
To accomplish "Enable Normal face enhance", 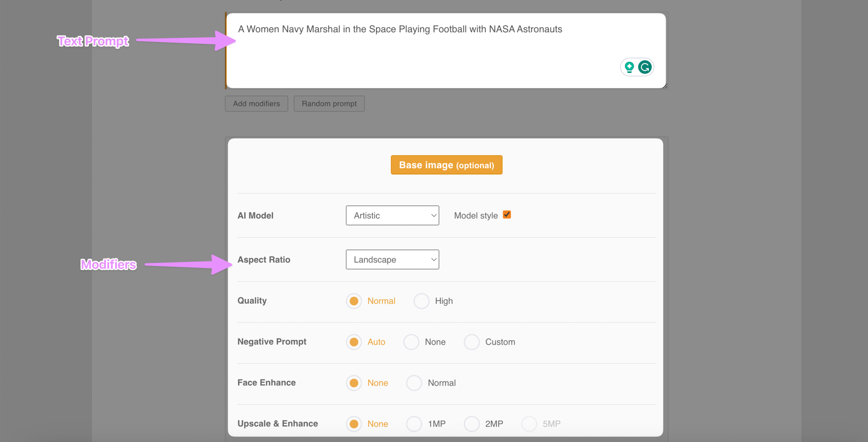I will click(x=414, y=383).
